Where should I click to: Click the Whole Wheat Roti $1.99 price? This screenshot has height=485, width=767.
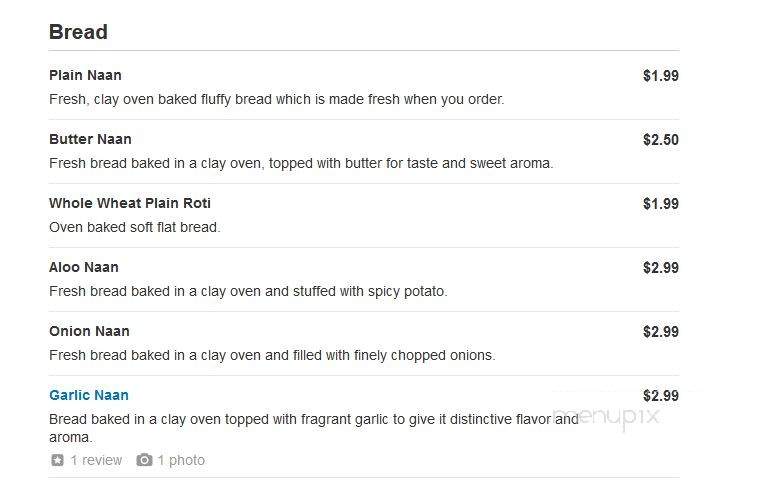(x=661, y=204)
